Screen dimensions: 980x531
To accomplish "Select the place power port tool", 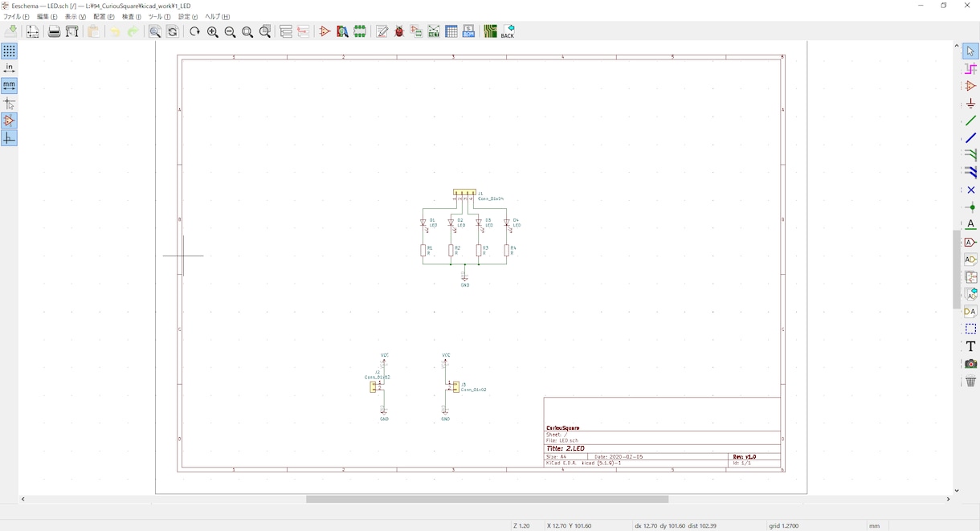I will click(970, 103).
